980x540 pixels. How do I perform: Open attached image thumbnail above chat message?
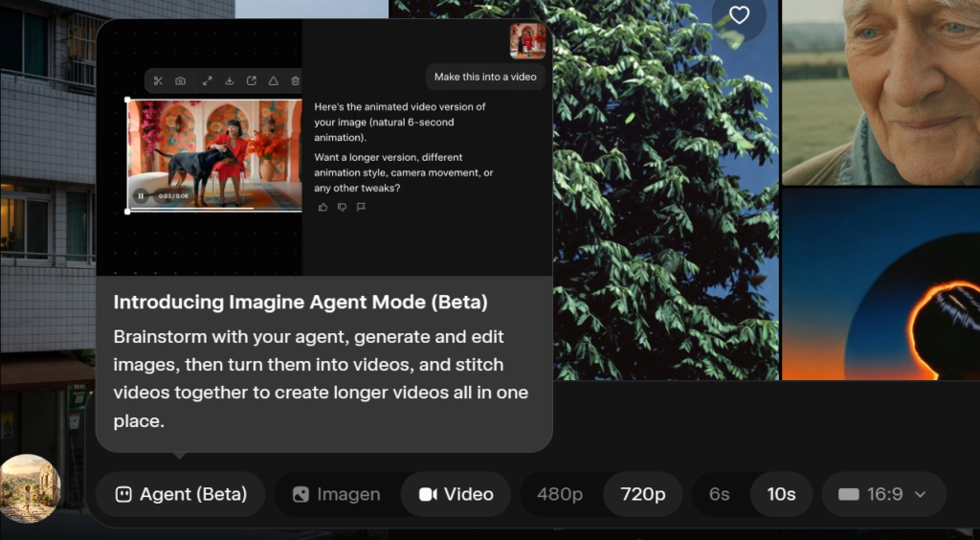click(527, 41)
